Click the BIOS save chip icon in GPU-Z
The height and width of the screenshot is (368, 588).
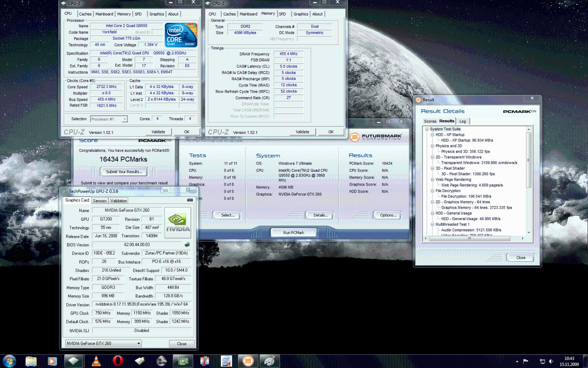187,244
